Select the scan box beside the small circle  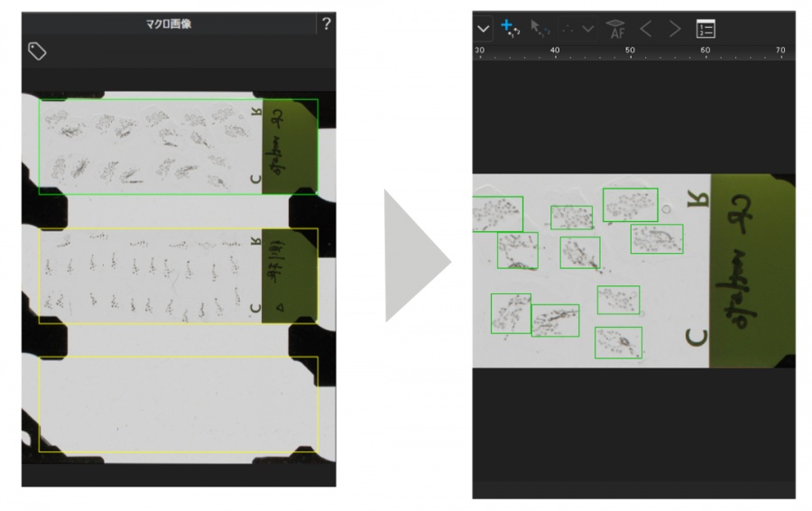(x=631, y=205)
